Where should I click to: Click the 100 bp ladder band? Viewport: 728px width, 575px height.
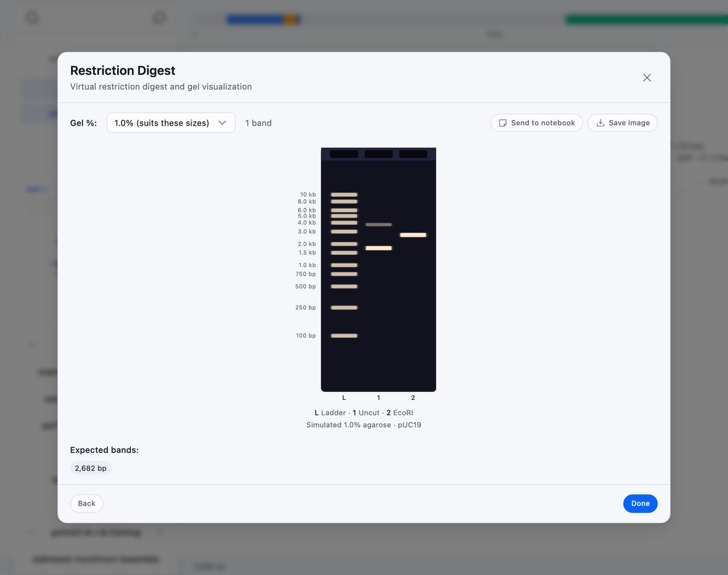click(344, 336)
